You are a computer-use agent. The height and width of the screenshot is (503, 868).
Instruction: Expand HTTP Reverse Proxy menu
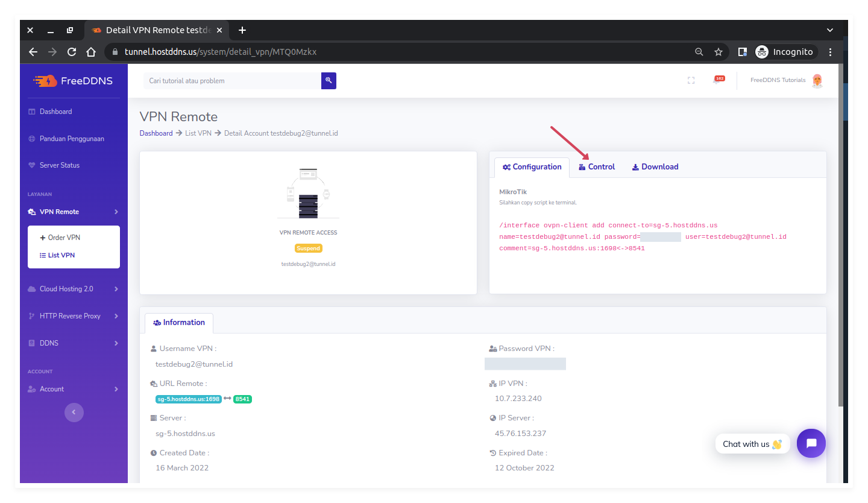click(74, 316)
